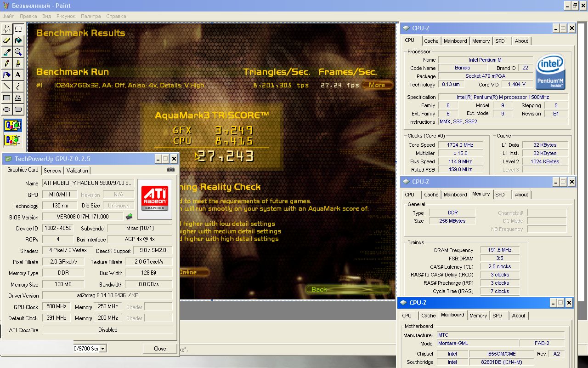Open the Файл menu in Paint
This screenshot has height=368, width=588.
point(8,16)
